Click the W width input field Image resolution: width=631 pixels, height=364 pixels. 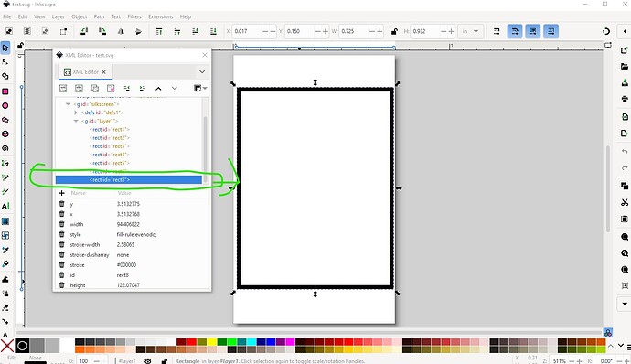353,31
